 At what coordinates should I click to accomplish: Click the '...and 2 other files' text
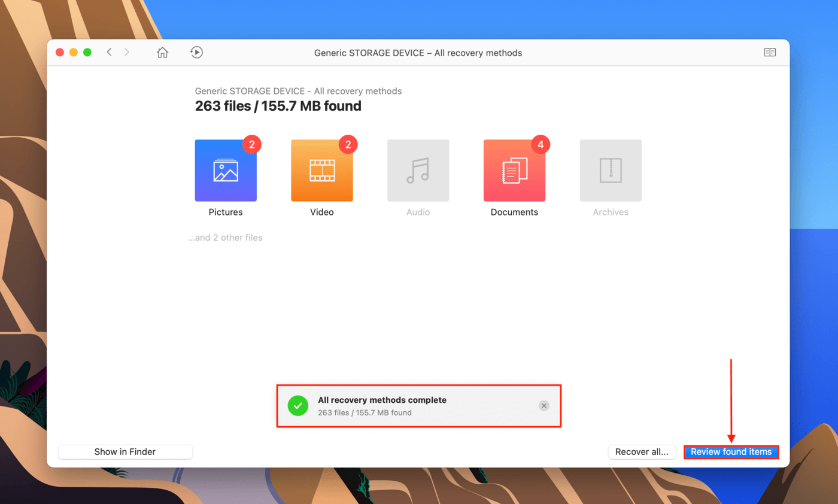[x=225, y=238]
